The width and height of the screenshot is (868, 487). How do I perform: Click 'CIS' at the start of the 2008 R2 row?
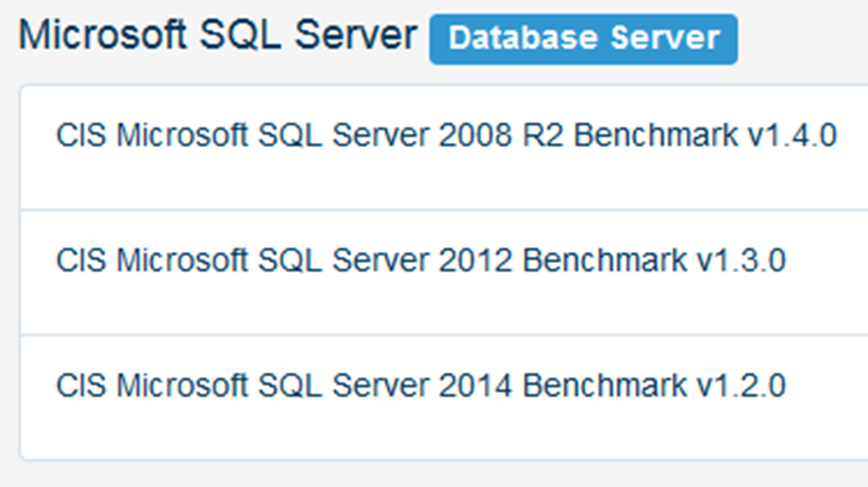[x=82, y=135]
